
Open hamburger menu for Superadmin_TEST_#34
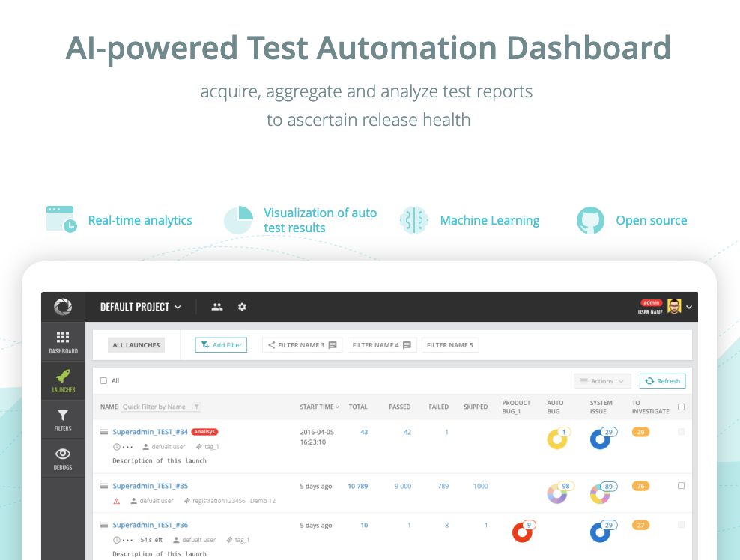tap(104, 432)
